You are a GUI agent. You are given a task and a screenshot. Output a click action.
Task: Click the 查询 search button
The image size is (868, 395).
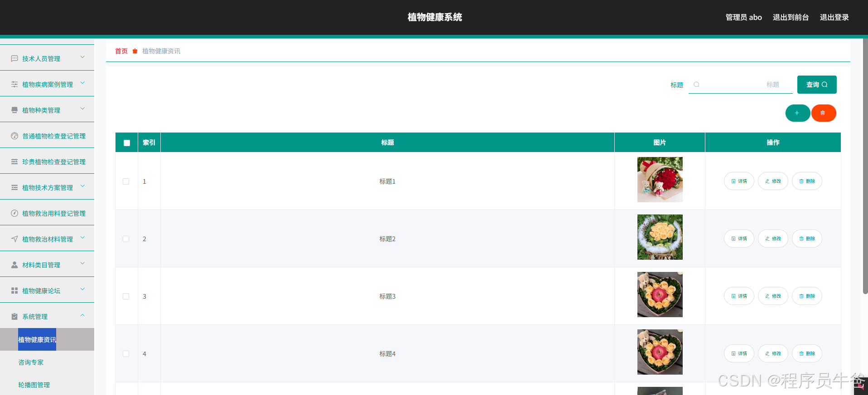pyautogui.click(x=817, y=85)
